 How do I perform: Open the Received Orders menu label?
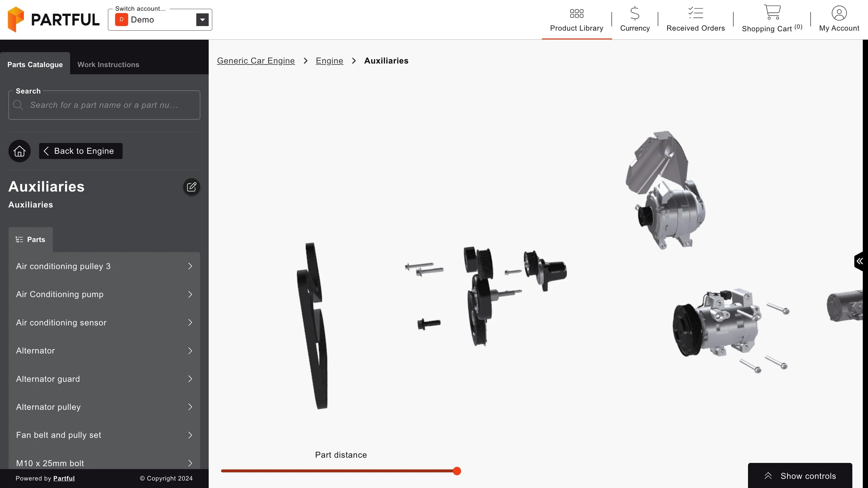696,28
